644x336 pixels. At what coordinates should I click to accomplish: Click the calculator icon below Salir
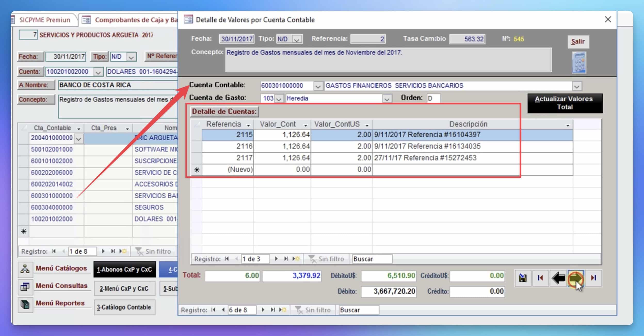pos(579,62)
